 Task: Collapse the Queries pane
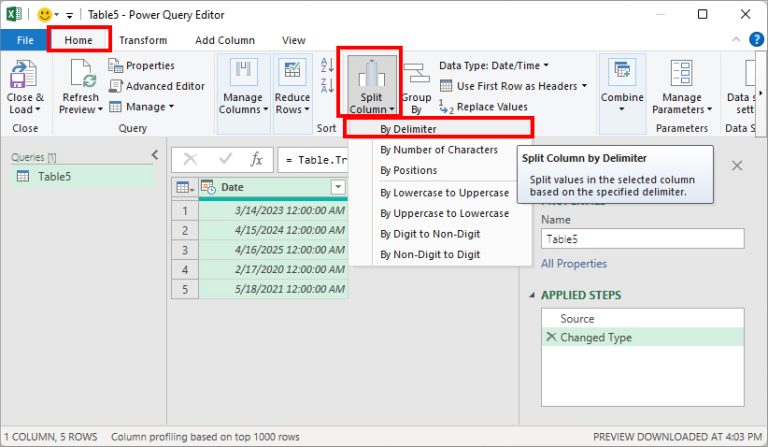click(x=154, y=155)
